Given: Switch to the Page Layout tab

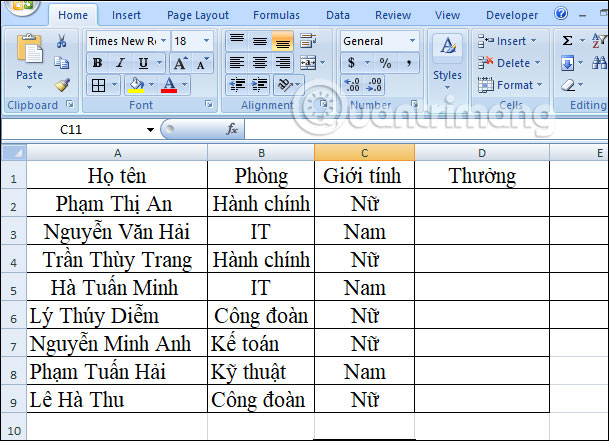Looking at the screenshot, I should click(x=198, y=15).
